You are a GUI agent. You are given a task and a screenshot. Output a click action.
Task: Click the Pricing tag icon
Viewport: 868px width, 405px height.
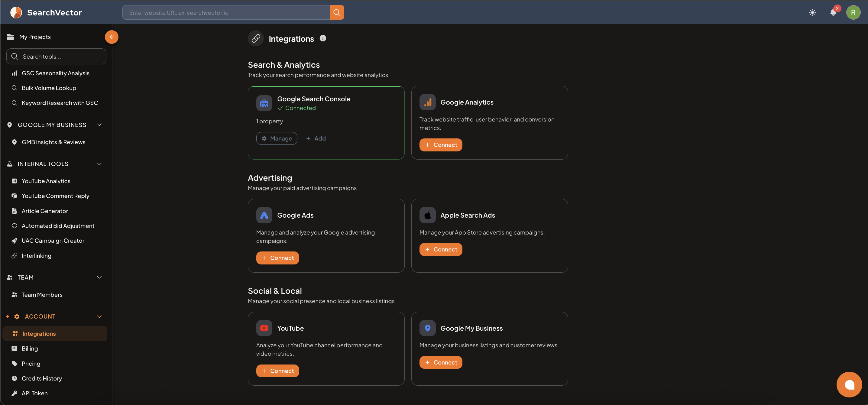(x=14, y=364)
